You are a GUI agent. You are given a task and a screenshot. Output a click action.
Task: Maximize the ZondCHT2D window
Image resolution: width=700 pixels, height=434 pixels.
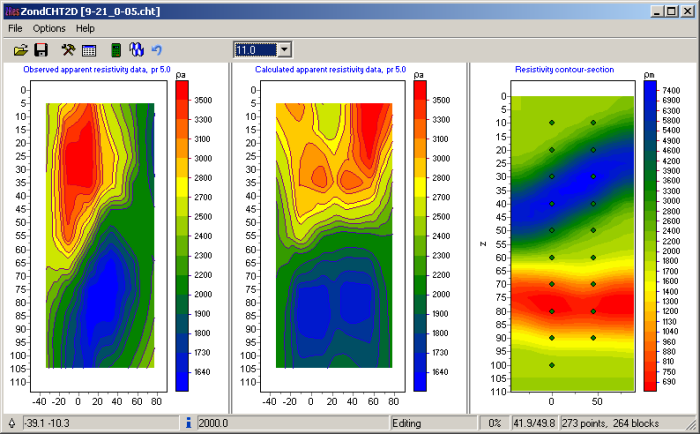pyautogui.click(x=671, y=10)
